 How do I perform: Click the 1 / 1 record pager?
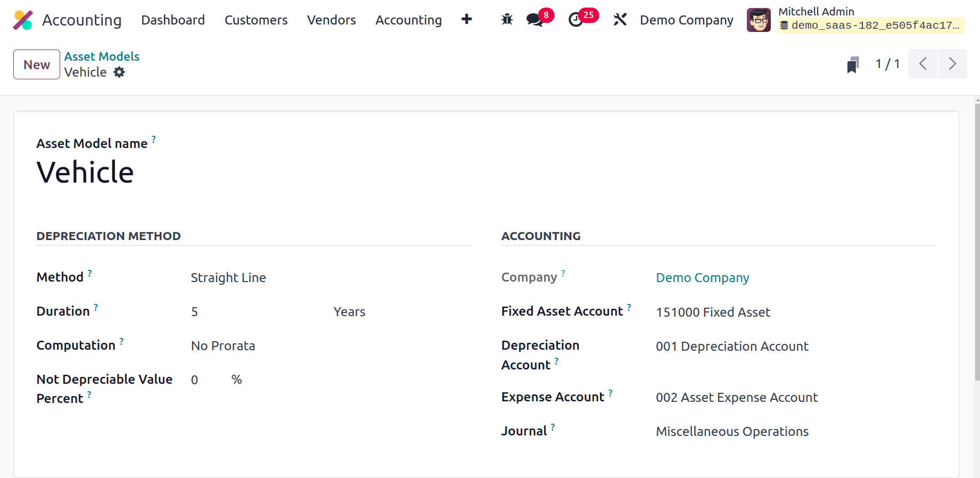(888, 64)
